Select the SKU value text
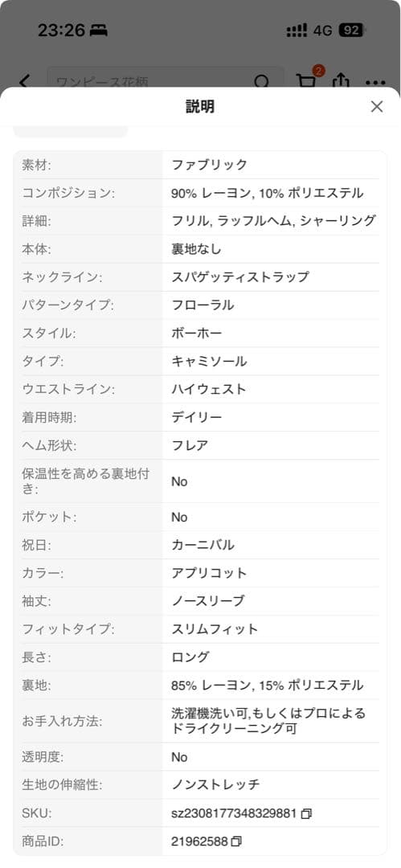401x868 pixels. (x=235, y=813)
